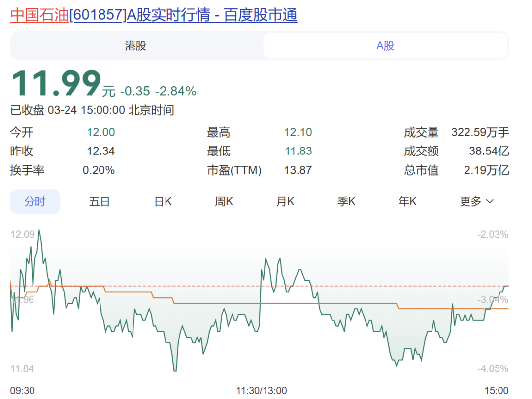Click the 市盈(TTM) label
Screen dimensions: 532x399
[234, 171]
